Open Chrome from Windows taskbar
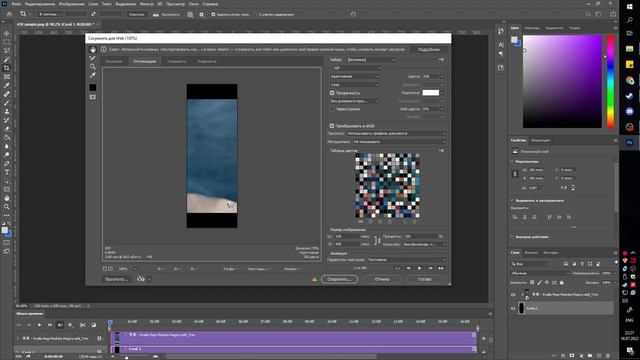The height and width of the screenshot is (360, 640). 629,80
